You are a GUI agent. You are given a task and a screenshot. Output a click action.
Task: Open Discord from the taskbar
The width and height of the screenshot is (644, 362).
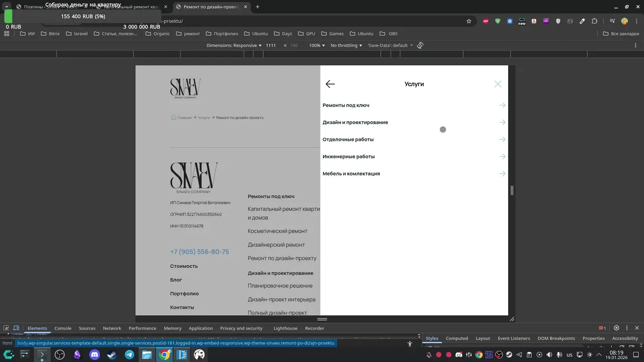[95, 354]
